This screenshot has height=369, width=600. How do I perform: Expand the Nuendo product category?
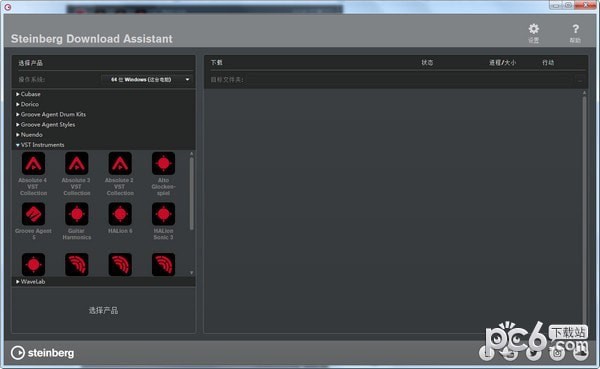(29, 135)
